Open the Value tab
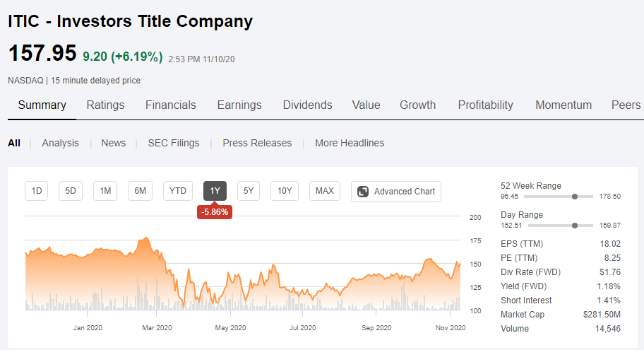The height and width of the screenshot is (350, 644). point(366,105)
